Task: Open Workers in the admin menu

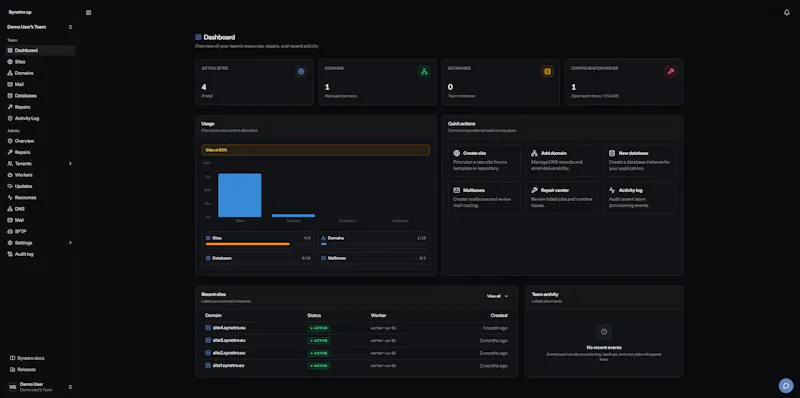Action: (x=40, y=175)
